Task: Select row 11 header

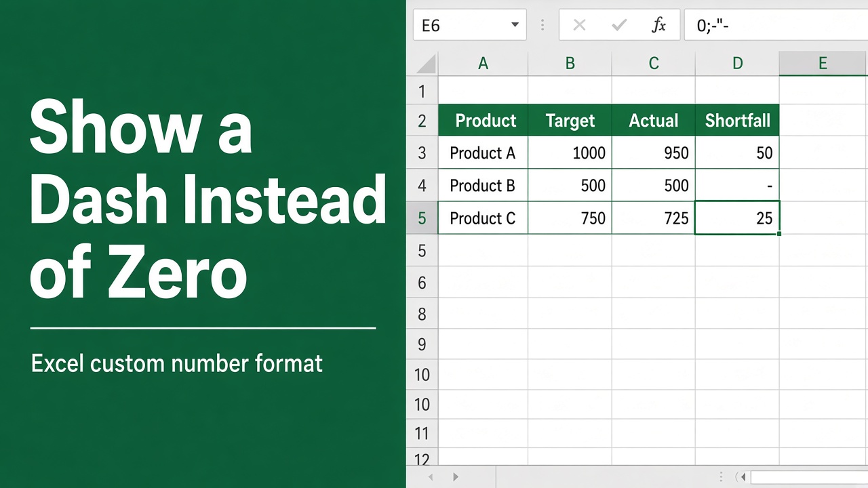Action: [422, 434]
